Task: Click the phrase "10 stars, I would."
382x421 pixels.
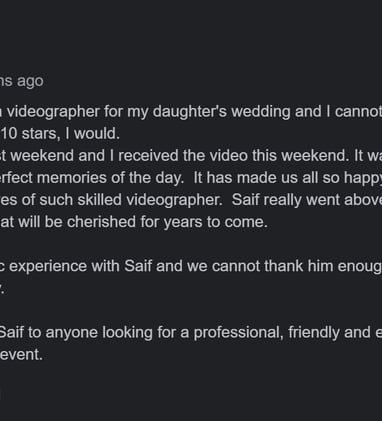Action: [x=60, y=134]
